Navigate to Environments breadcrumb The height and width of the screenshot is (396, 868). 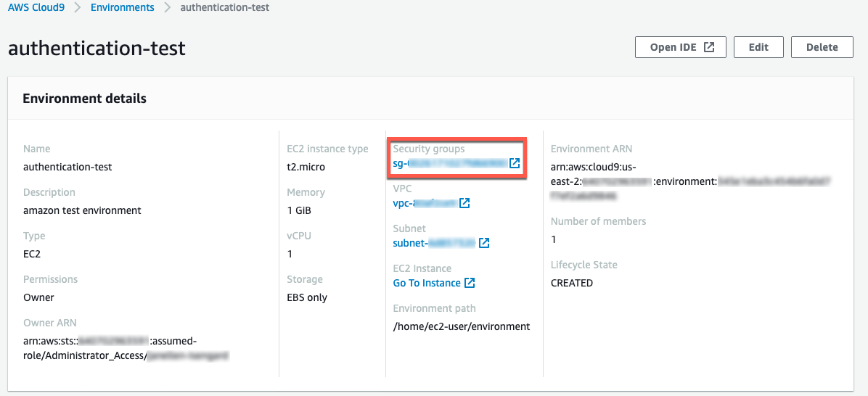coord(123,8)
